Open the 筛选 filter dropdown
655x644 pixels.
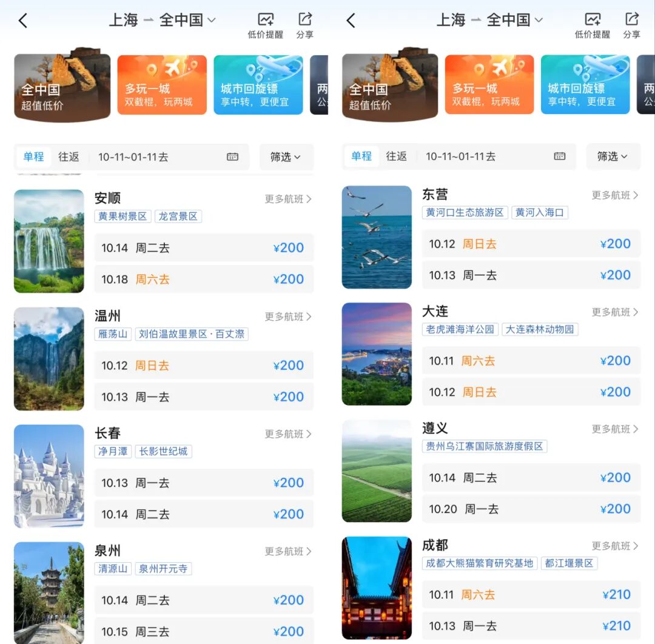click(286, 156)
